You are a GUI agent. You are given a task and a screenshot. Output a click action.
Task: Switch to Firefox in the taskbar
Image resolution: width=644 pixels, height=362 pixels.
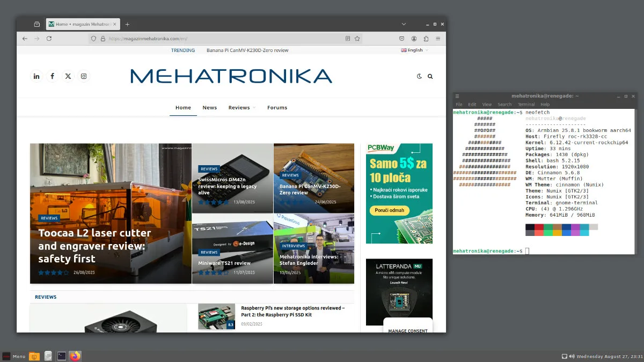(75, 356)
